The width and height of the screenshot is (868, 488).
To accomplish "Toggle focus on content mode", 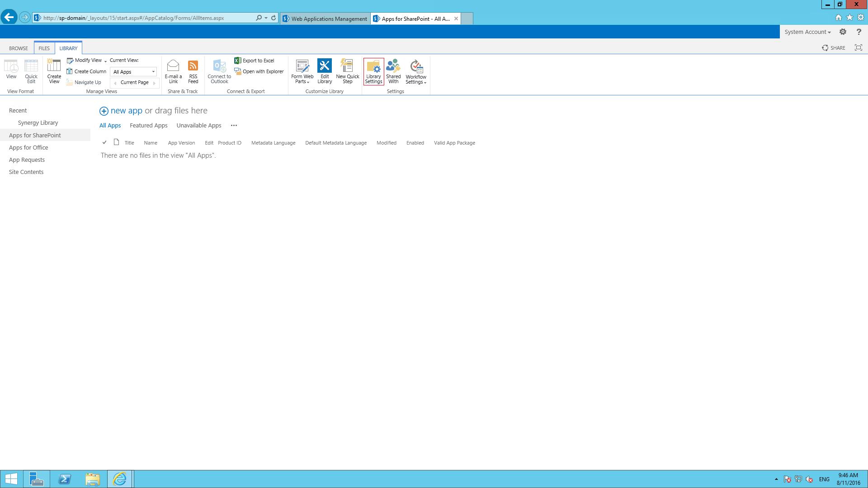I will 859,47.
